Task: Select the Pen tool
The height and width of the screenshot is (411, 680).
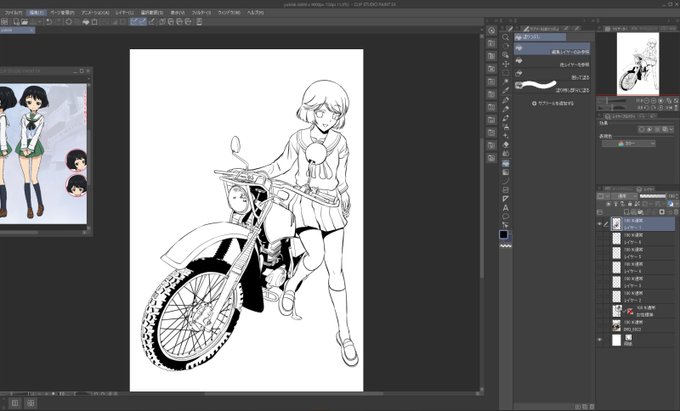Action: tap(505, 100)
